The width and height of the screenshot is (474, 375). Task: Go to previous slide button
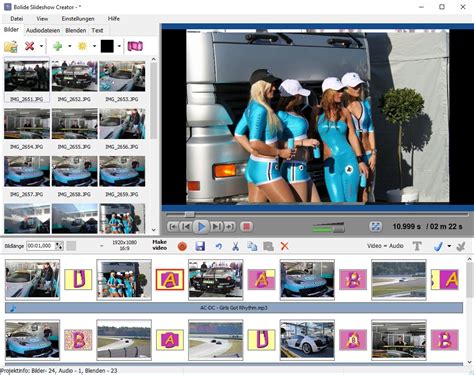point(186,227)
